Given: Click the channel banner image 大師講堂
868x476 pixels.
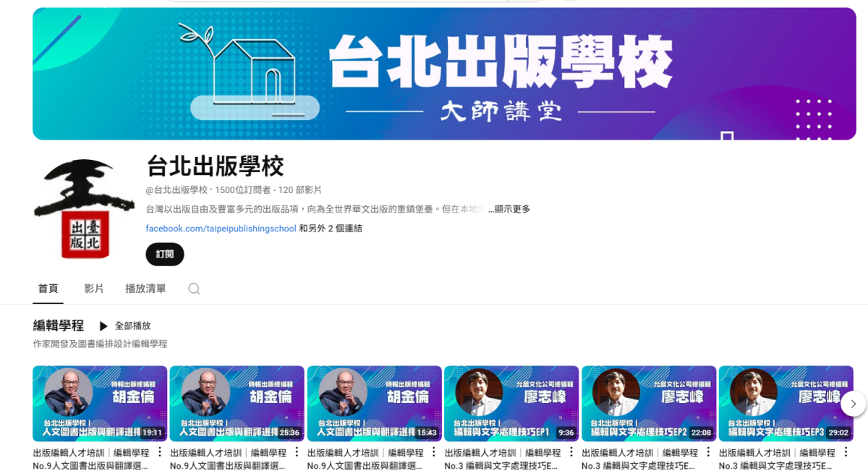Looking at the screenshot, I should pyautogui.click(x=443, y=74).
